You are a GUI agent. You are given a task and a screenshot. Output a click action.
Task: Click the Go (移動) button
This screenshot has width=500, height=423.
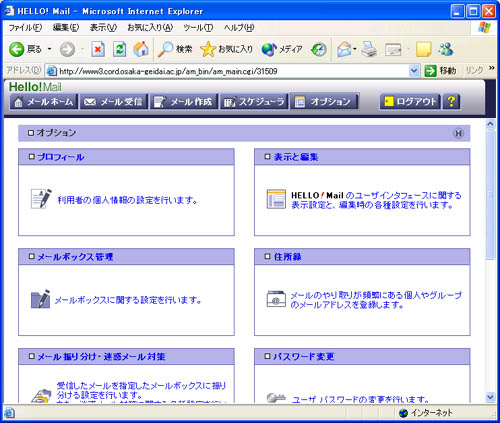tap(440, 71)
